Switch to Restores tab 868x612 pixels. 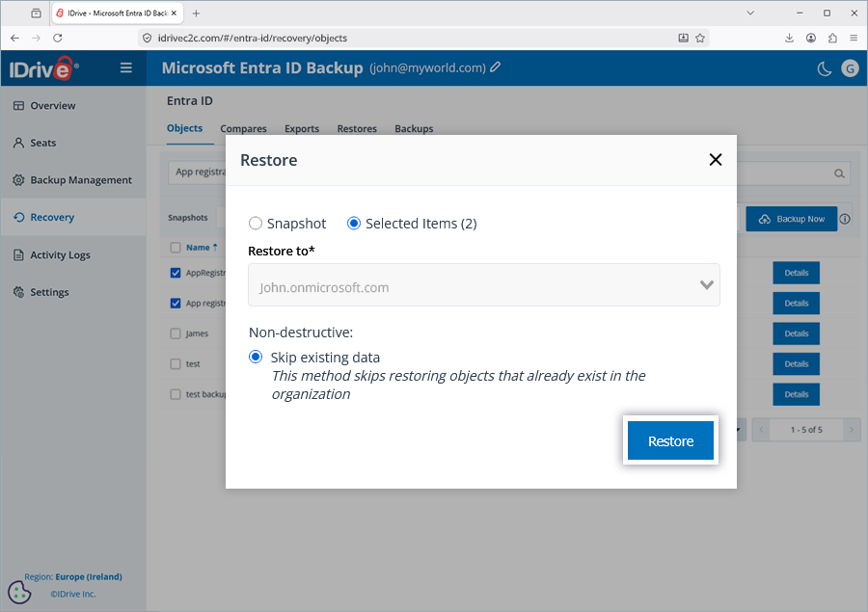pyautogui.click(x=357, y=129)
